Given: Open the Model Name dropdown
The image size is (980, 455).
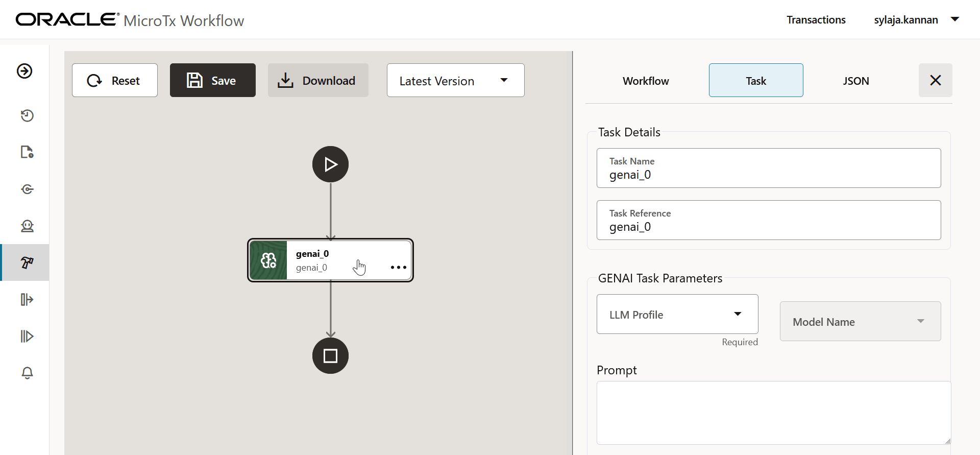Looking at the screenshot, I should (860, 321).
